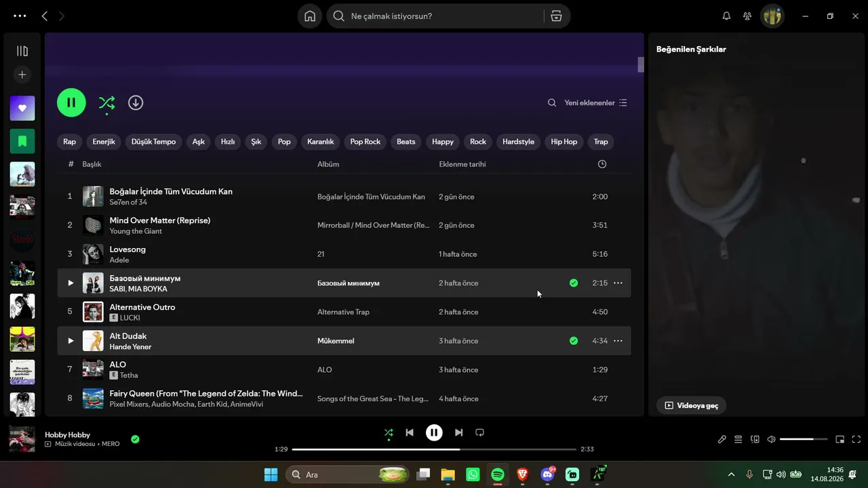Open artist MERO in now playing bar
This screenshot has width=868, height=488.
pyautogui.click(x=111, y=444)
